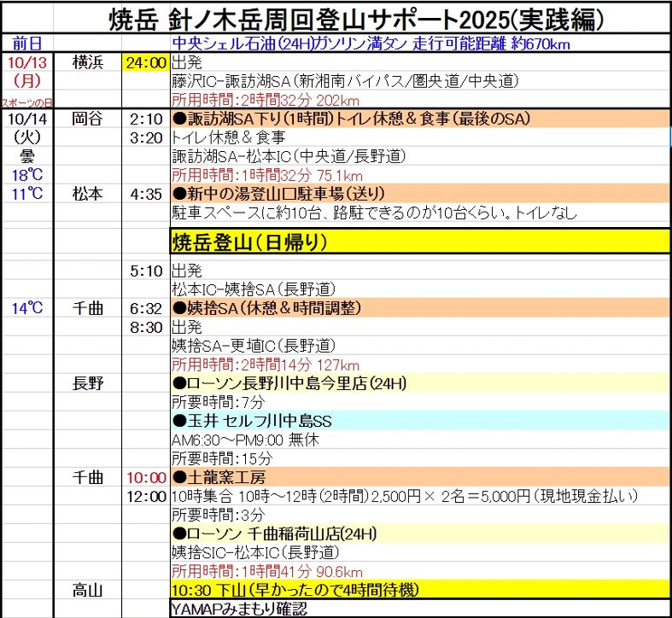Click the 10/13 date cell
Image resolution: width=672 pixels, height=618 pixels.
(27, 62)
